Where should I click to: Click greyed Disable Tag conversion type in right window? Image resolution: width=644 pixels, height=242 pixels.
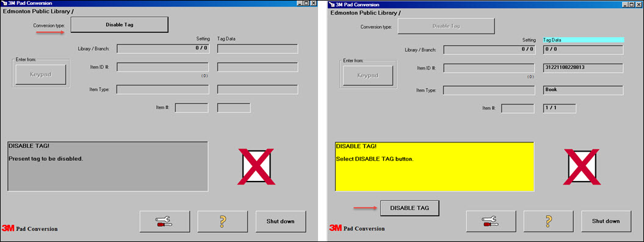tap(446, 26)
